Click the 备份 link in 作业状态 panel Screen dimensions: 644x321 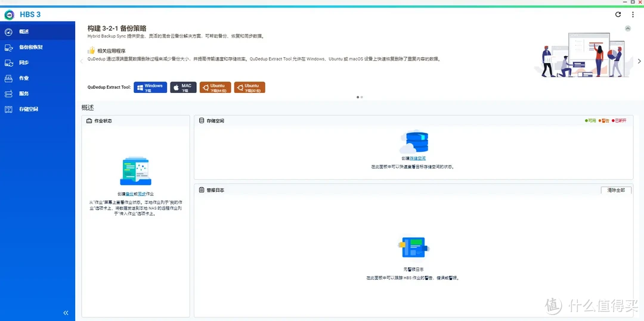pyautogui.click(x=129, y=194)
